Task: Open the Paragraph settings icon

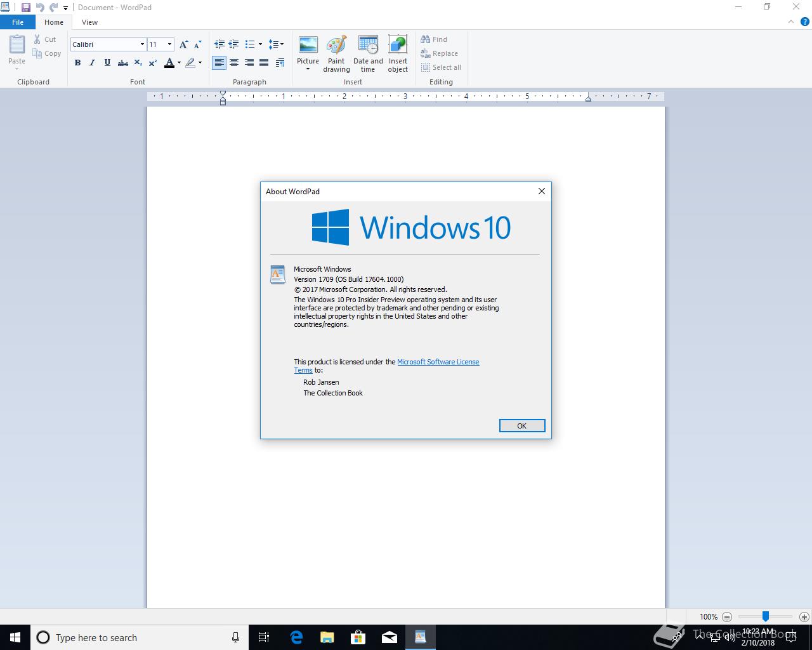Action: (x=280, y=63)
